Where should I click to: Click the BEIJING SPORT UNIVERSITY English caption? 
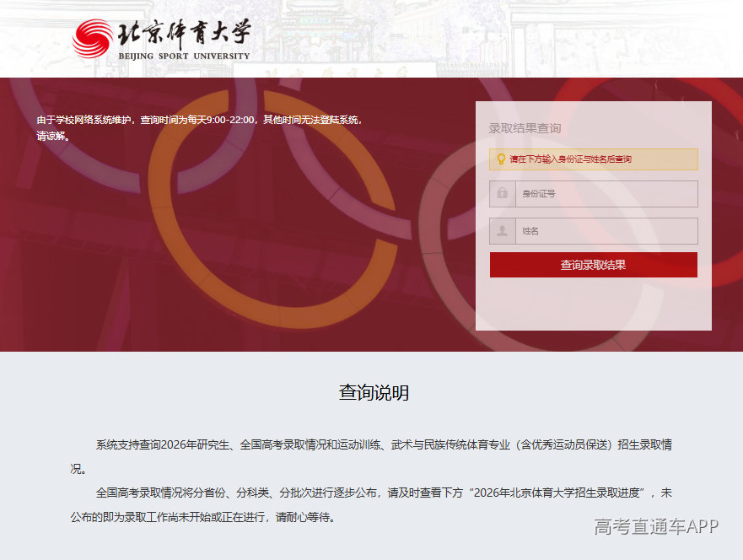(x=184, y=56)
